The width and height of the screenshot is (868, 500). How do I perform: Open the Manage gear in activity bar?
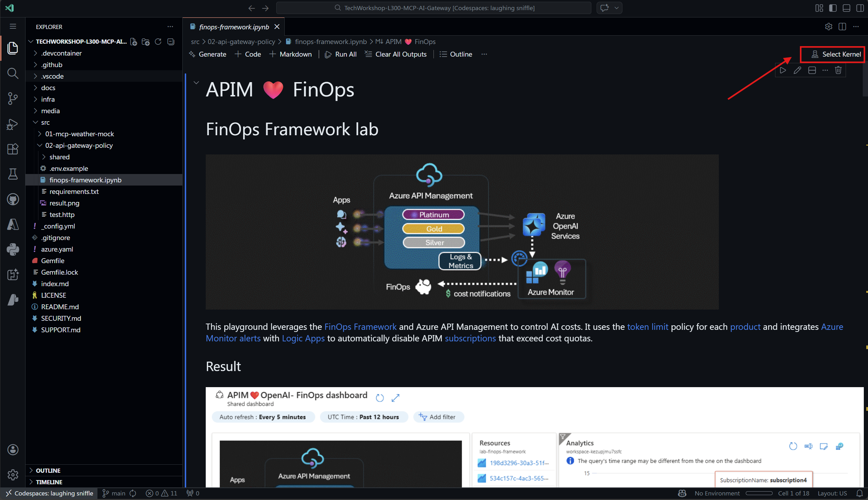(13, 475)
